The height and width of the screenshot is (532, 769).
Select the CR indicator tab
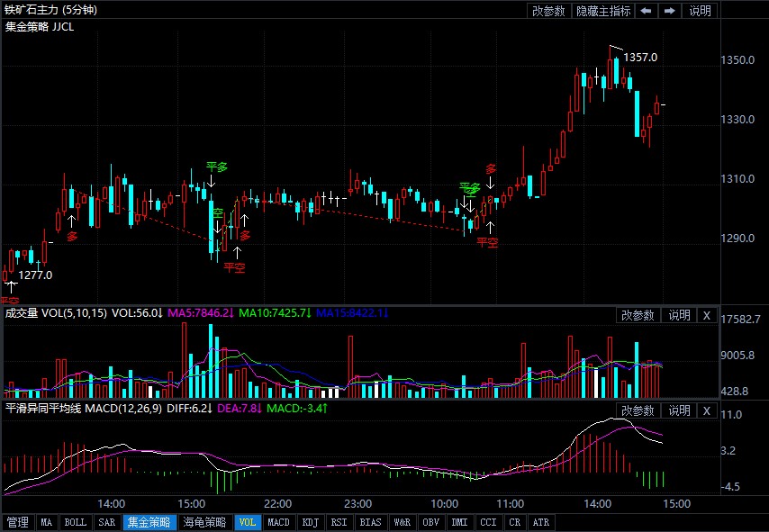pyautogui.click(x=515, y=522)
